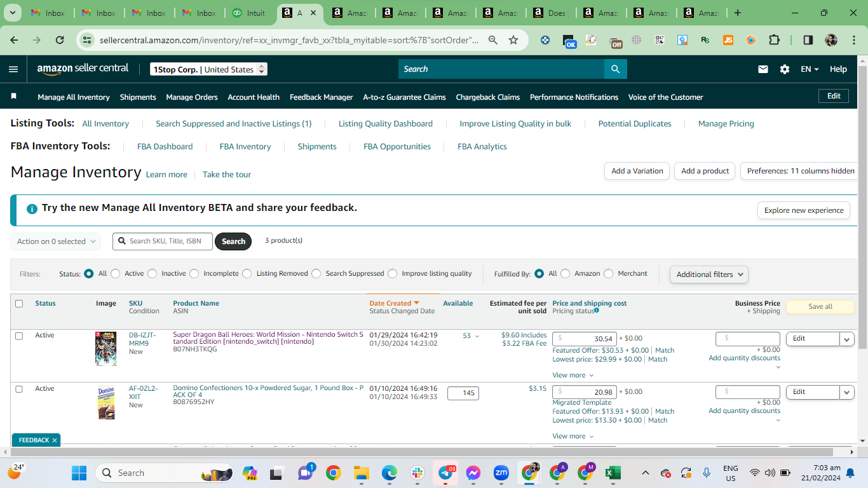868x488 pixels.
Task: Click the bookmark flag icon beside Manage All Inventory
Action: [x=14, y=97]
